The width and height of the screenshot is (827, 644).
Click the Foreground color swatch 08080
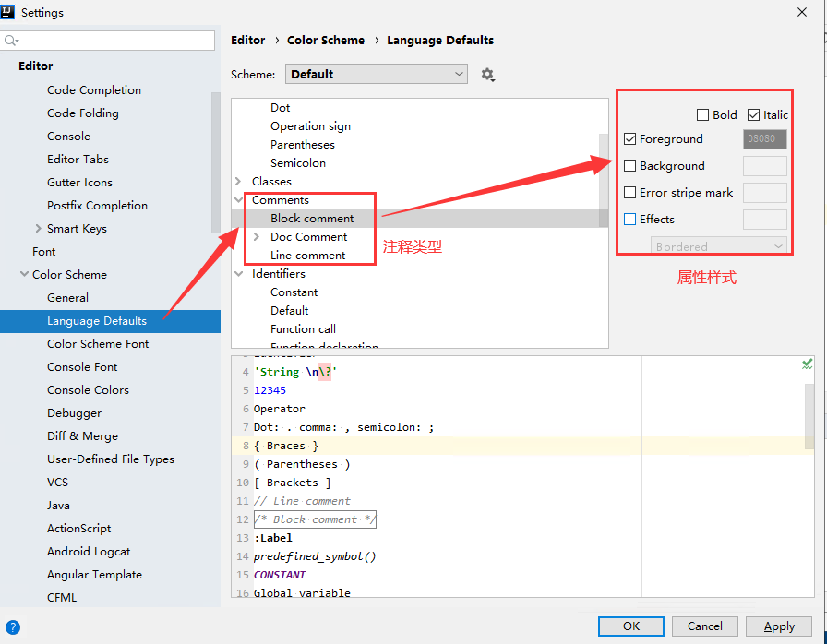(x=765, y=139)
